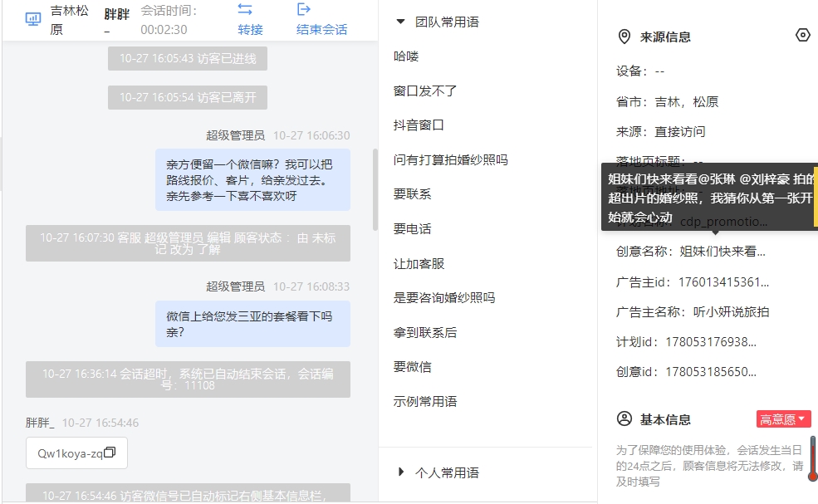Screen dimensions: 818x504
Task: Expand the 个人常用语 section
Action: coord(400,472)
